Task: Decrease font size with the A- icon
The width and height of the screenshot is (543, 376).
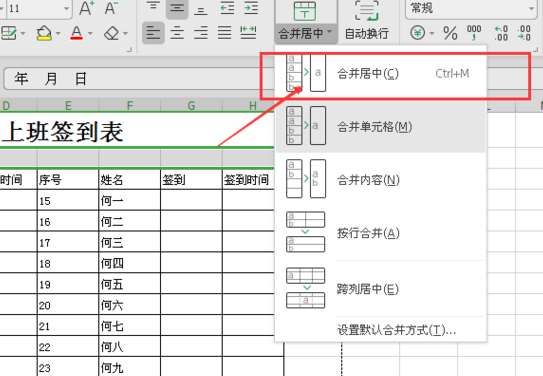Action: [x=111, y=8]
